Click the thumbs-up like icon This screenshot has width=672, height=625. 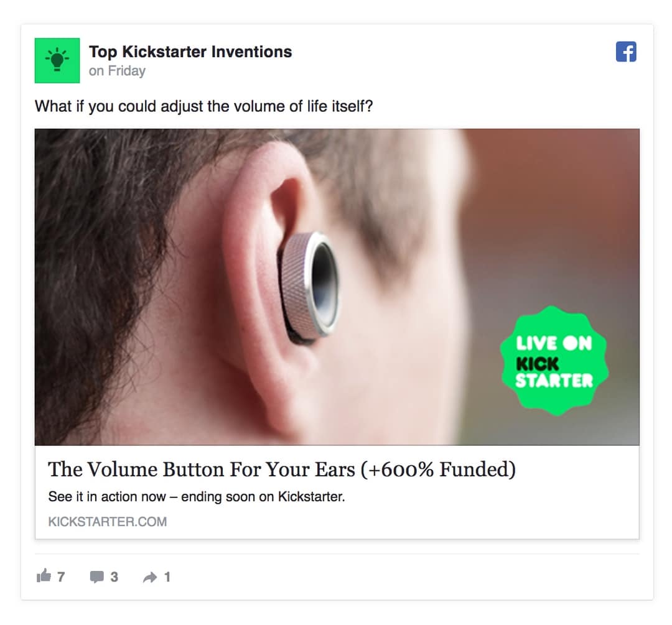click(x=44, y=576)
